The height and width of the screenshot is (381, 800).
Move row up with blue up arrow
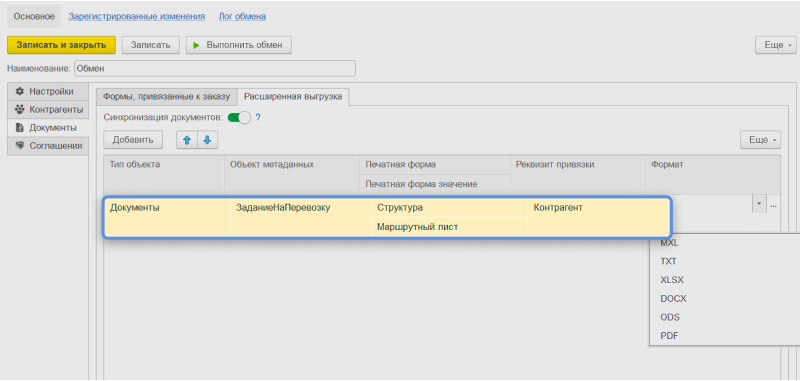tap(187, 140)
